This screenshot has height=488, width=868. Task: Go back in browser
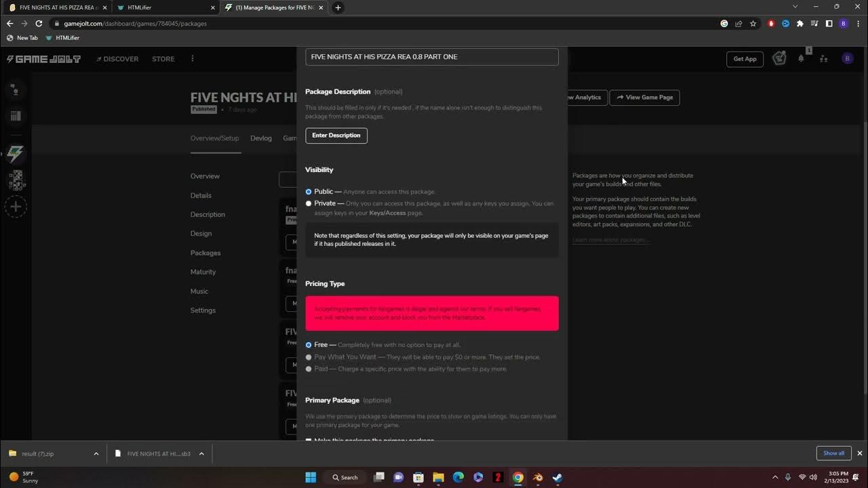(9, 23)
